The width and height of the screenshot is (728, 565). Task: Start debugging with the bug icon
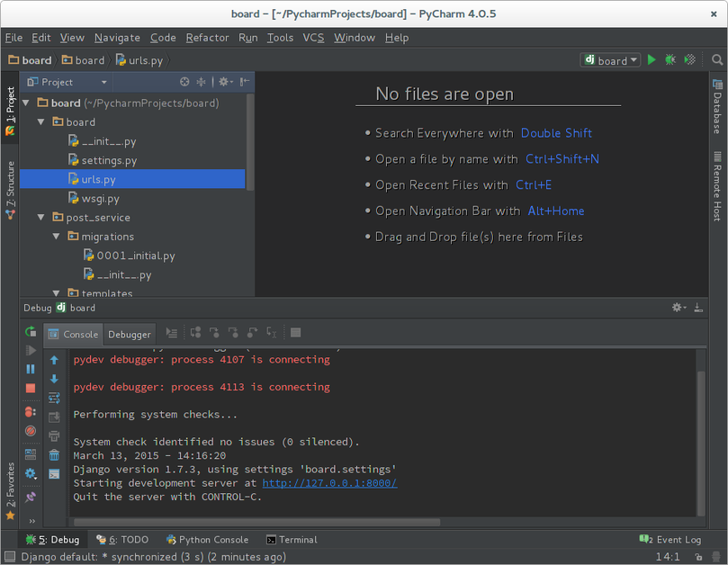click(x=670, y=60)
